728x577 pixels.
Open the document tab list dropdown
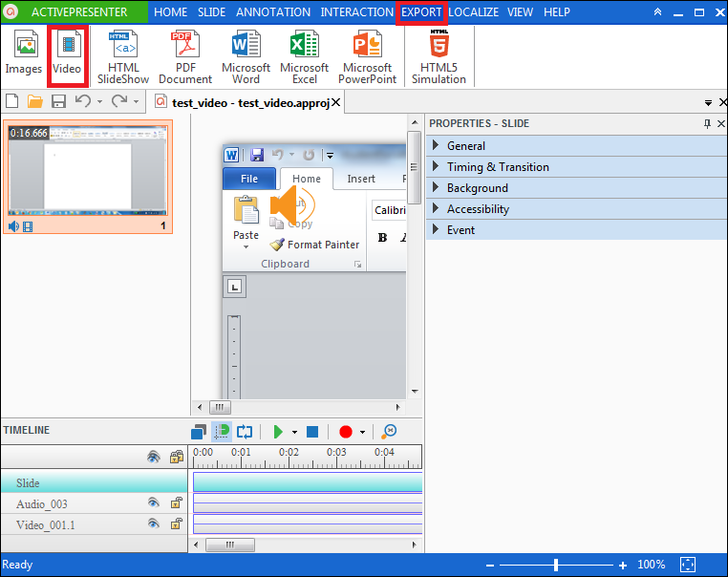pos(708,102)
